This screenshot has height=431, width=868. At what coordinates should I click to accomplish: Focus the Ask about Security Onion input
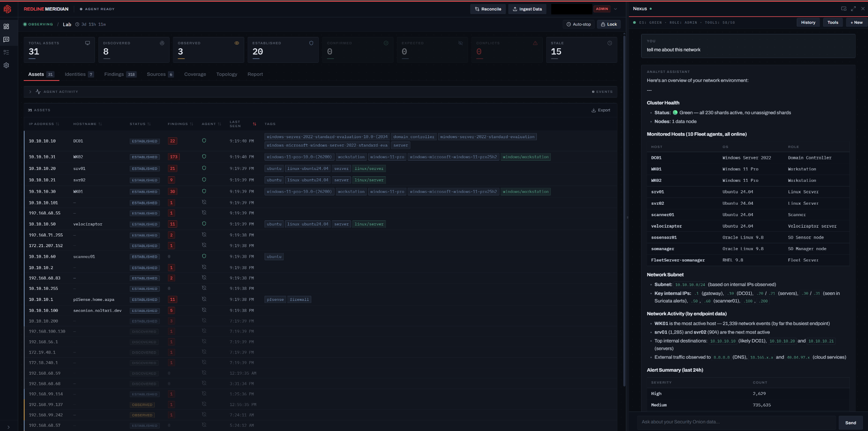pos(736,422)
